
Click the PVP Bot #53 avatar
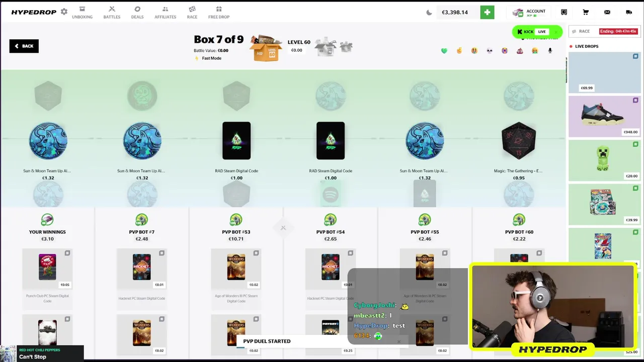click(236, 220)
